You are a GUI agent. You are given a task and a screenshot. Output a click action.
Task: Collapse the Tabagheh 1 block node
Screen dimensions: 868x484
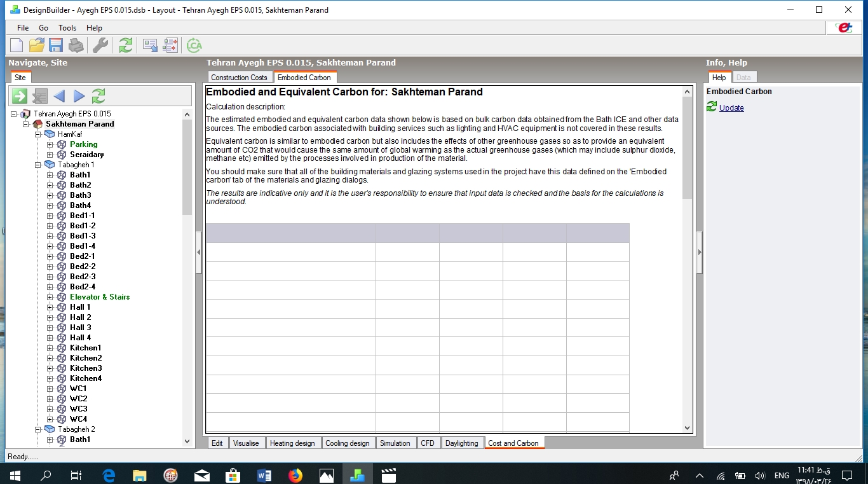click(x=38, y=165)
